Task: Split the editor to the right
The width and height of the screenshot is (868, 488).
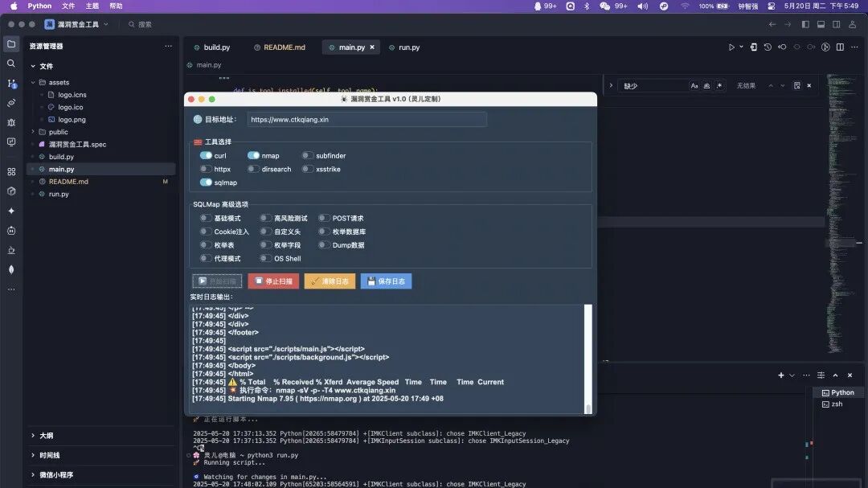Action: coord(840,47)
